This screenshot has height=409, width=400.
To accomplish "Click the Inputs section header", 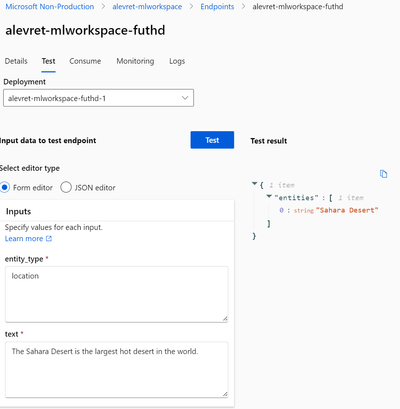I will tap(18, 211).
